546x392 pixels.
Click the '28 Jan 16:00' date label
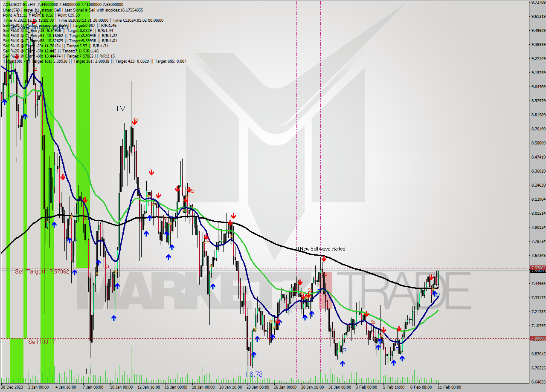313,387
